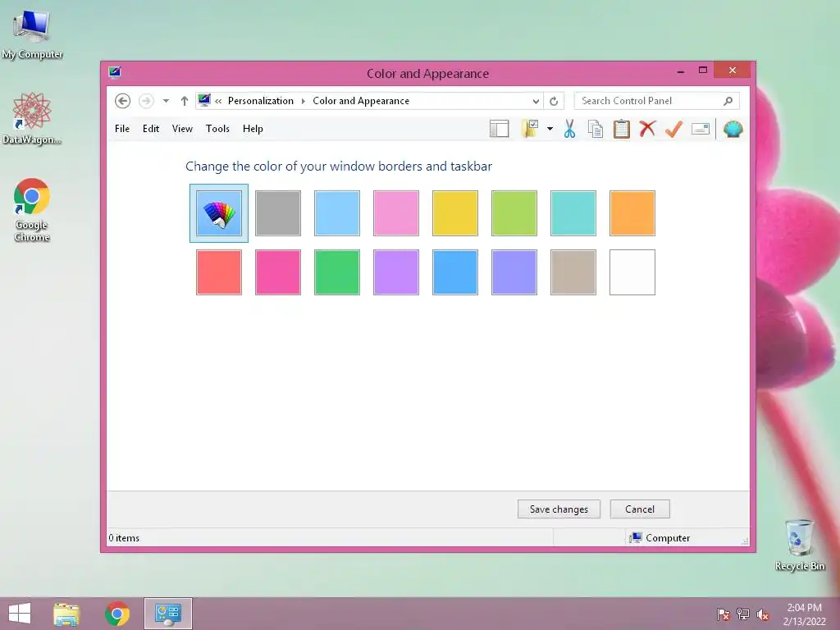840x630 pixels.
Task: Select the lime green color swatch
Action: 514,213
